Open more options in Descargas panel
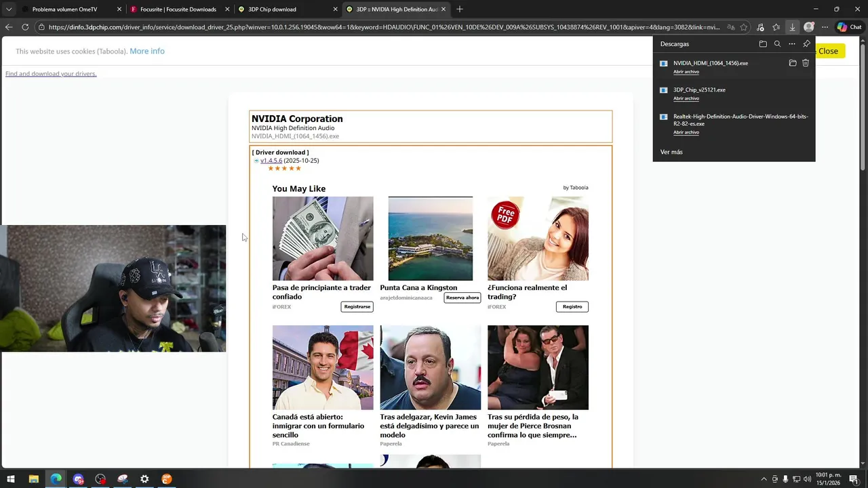This screenshot has width=868, height=488. [791, 44]
